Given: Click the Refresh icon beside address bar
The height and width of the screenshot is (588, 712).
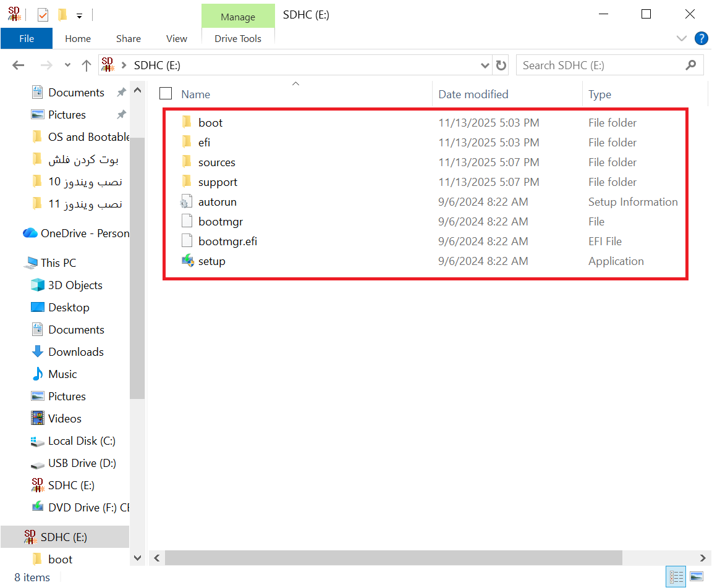Looking at the screenshot, I should [501, 65].
